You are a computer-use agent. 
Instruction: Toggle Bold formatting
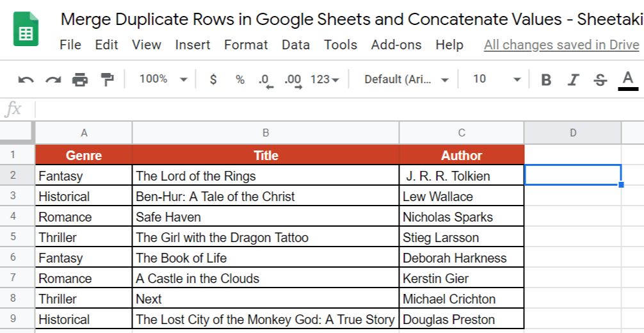546,79
